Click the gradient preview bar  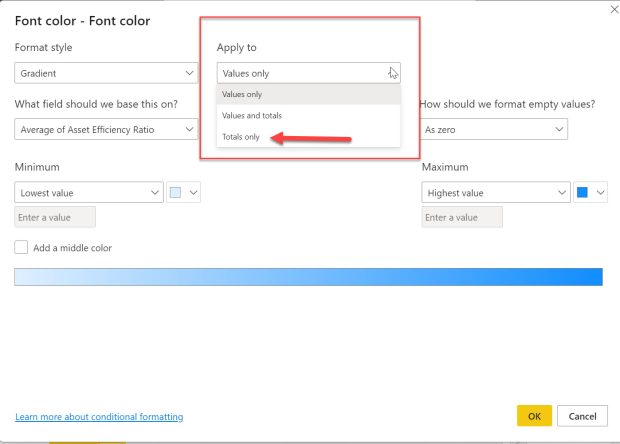[x=308, y=277]
